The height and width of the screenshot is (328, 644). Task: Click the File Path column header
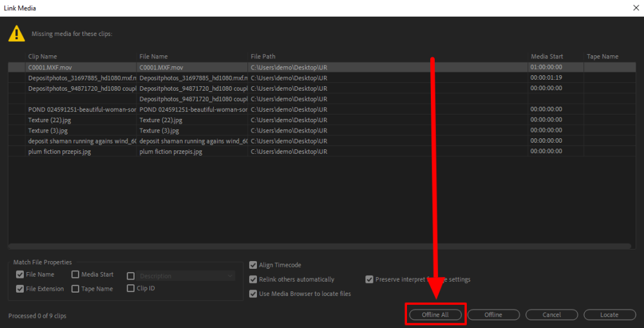coord(263,57)
